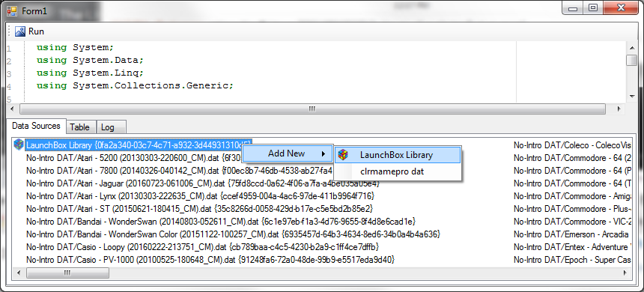Select the LaunchBox Library data source row

click(139, 145)
